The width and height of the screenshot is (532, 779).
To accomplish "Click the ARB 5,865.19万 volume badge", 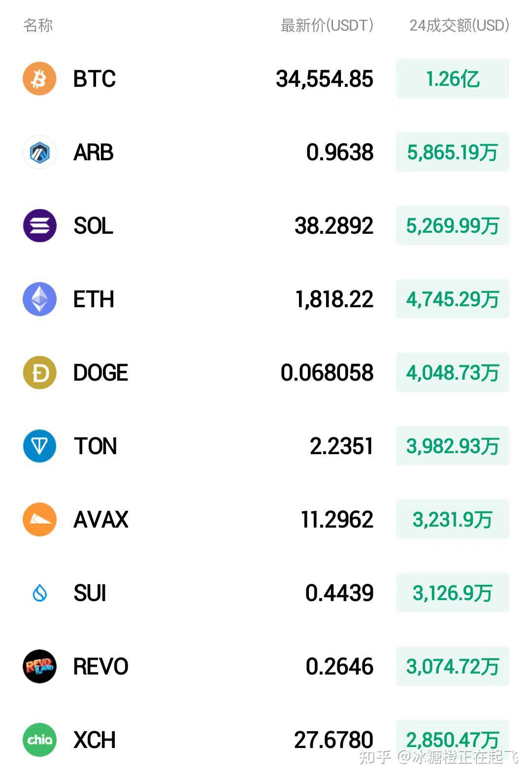I will pos(453,152).
